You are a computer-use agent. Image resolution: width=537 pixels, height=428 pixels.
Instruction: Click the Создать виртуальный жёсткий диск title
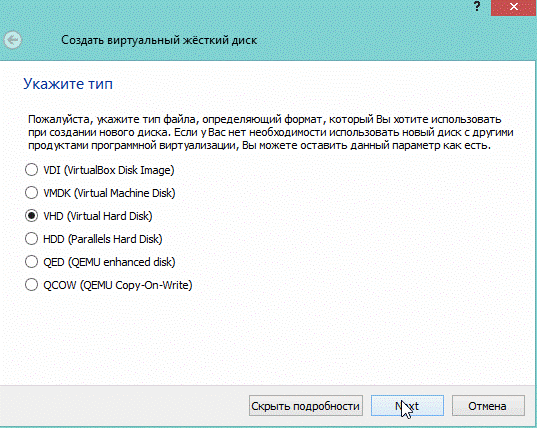(159, 40)
